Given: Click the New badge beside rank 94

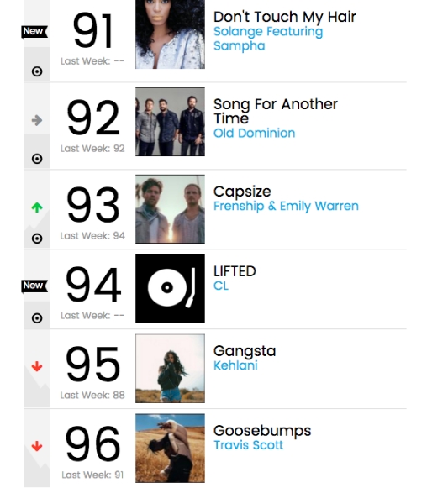Looking at the screenshot, I should [34, 286].
